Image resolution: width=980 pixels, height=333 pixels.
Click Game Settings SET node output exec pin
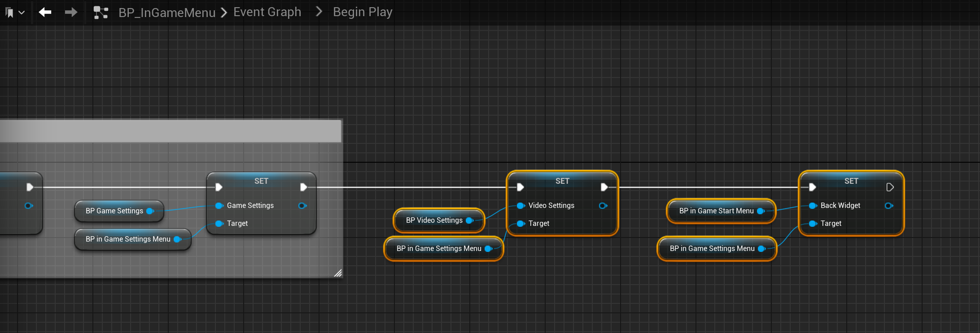(x=303, y=187)
